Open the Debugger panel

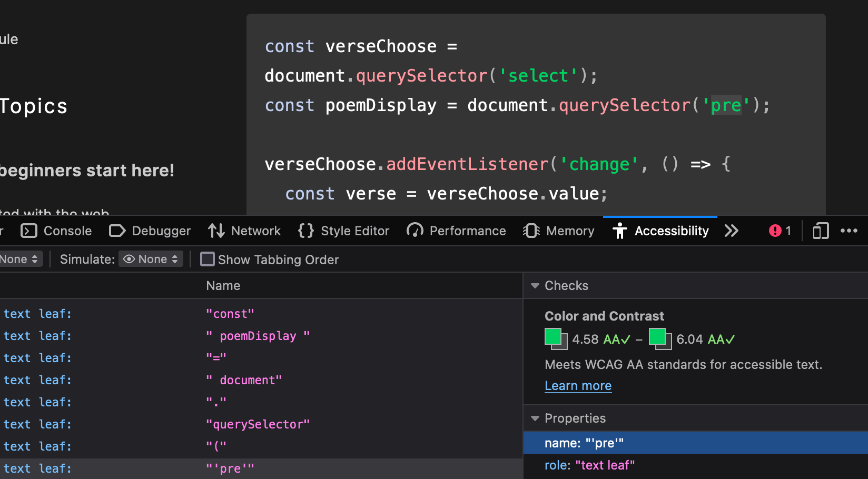(x=150, y=231)
